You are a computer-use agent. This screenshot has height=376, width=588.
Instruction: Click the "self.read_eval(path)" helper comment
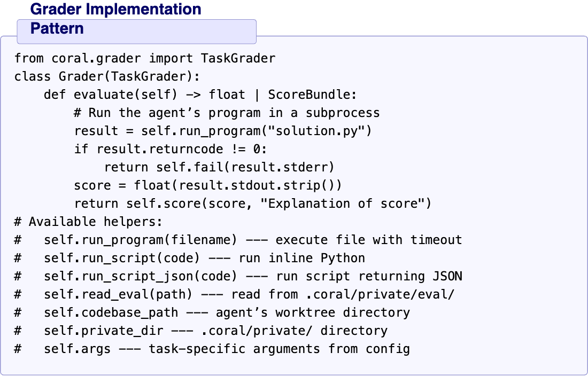click(234, 294)
